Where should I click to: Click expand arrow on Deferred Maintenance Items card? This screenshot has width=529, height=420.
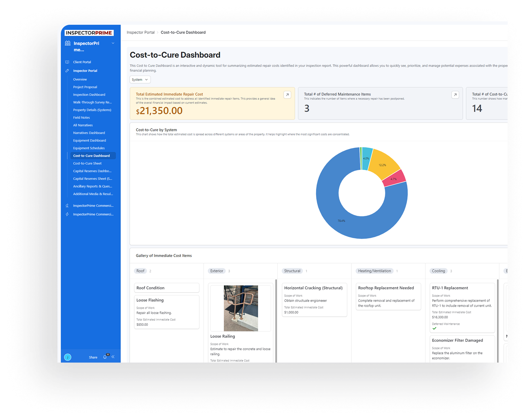(455, 95)
